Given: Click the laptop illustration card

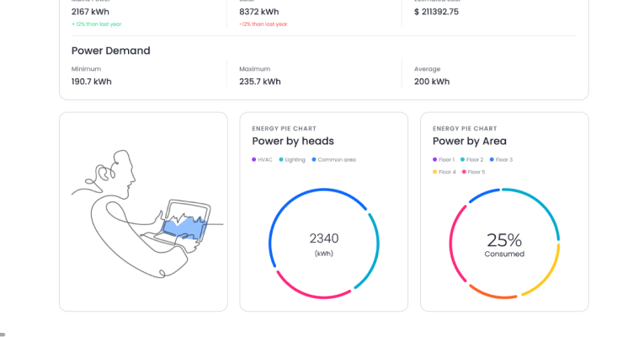Looking at the screenshot, I should (x=143, y=211).
